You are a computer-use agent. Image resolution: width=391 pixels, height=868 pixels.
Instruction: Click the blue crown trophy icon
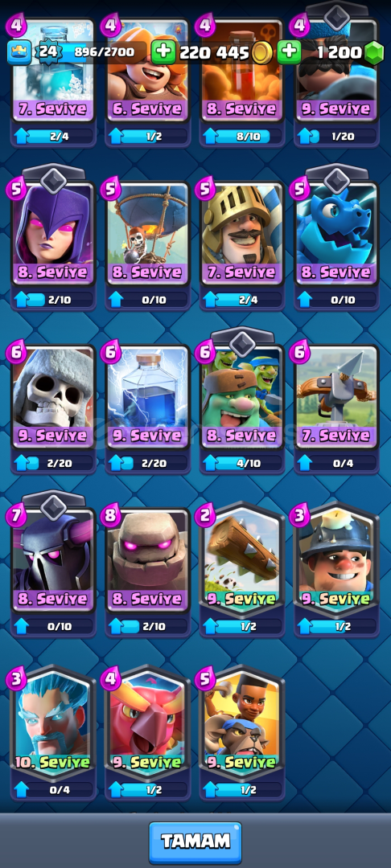click(17, 52)
